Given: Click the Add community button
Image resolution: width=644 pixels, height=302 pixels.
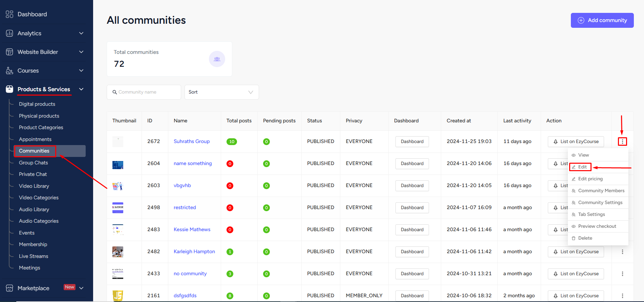Looking at the screenshot, I should (602, 20).
